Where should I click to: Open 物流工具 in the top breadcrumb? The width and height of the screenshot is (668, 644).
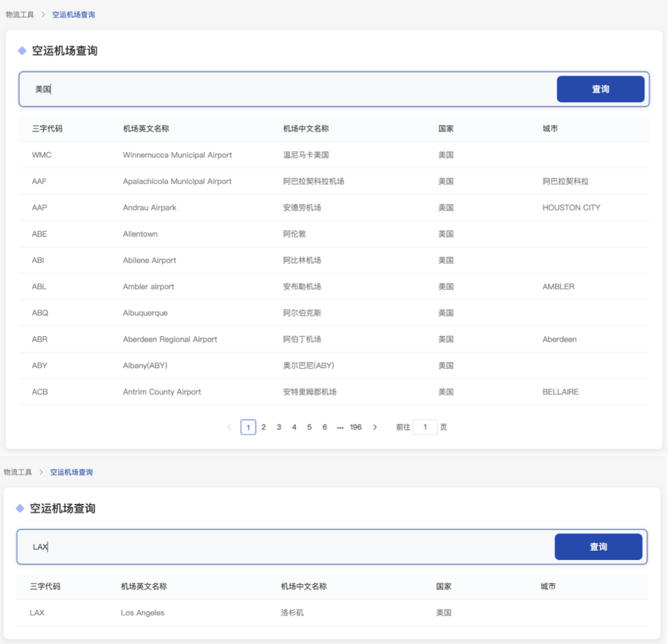[20, 15]
